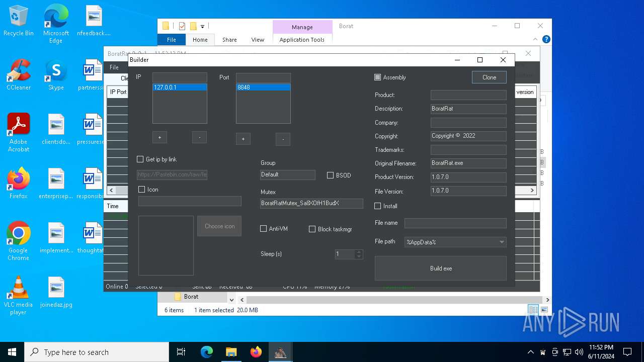Open volume control in system tray
This screenshot has width=644, height=362.
click(x=579, y=352)
